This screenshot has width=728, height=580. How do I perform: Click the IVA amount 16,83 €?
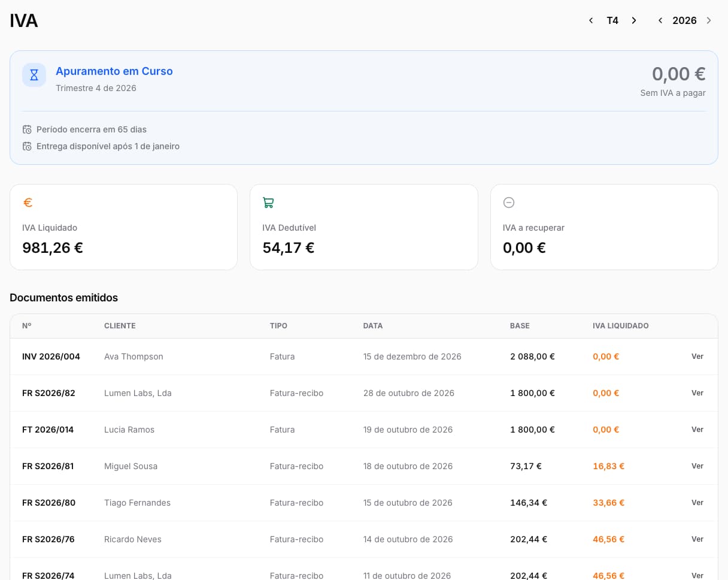pyautogui.click(x=608, y=466)
